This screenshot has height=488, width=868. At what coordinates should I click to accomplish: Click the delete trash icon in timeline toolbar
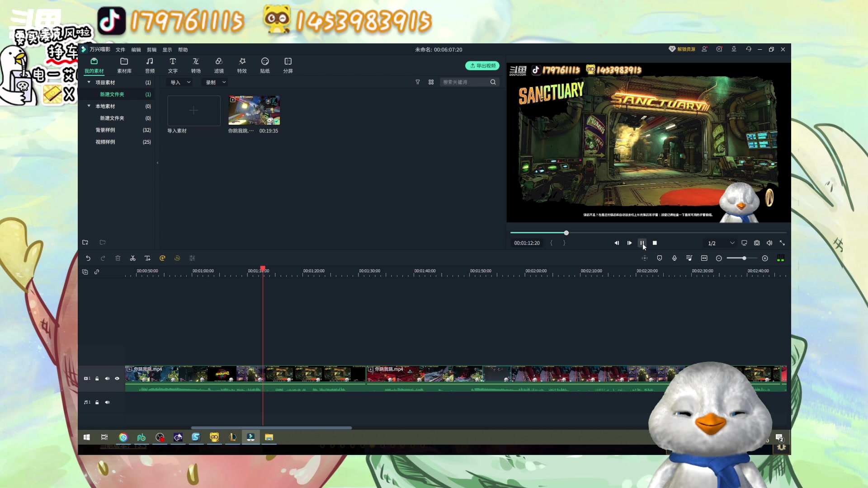coord(118,258)
